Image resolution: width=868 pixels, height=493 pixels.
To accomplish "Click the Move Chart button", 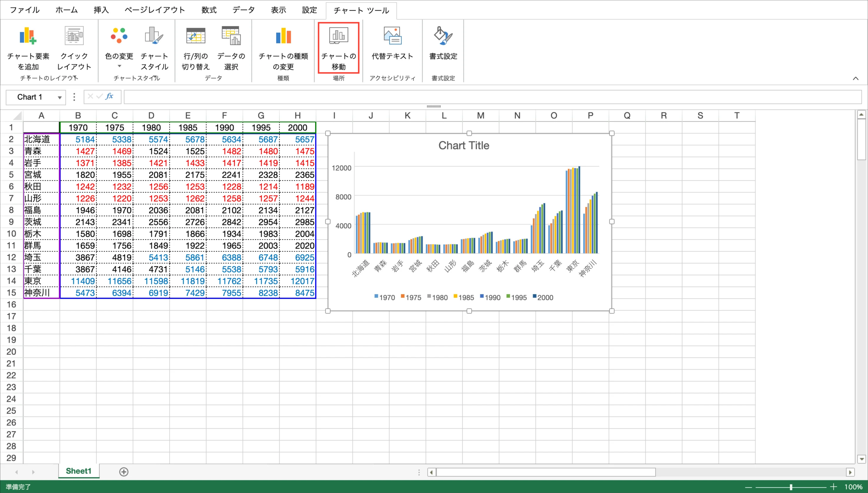I will pos(338,48).
